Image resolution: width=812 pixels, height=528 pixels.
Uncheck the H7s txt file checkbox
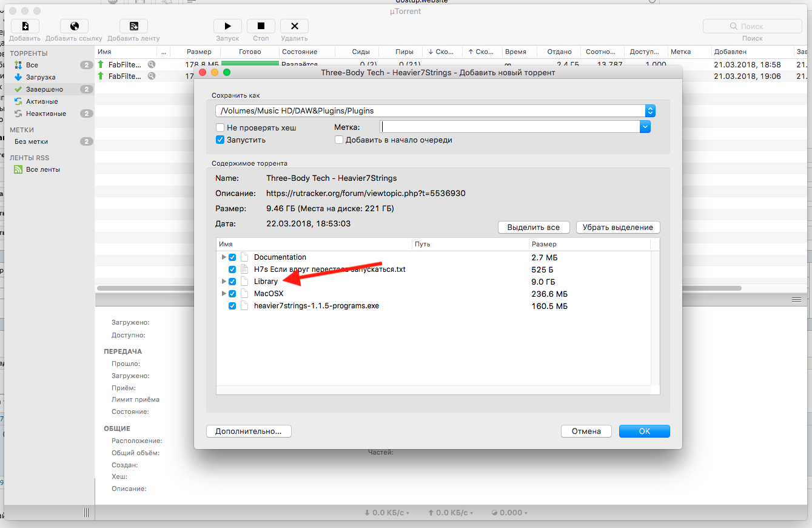tap(232, 269)
